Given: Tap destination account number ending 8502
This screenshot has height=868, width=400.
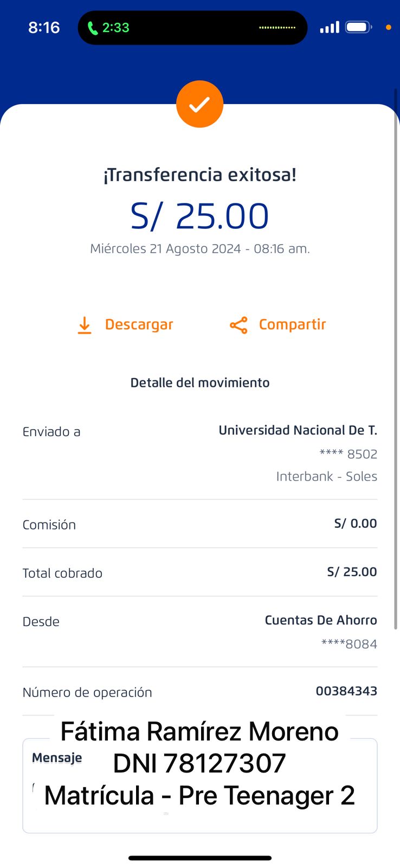Looking at the screenshot, I should coord(348,454).
